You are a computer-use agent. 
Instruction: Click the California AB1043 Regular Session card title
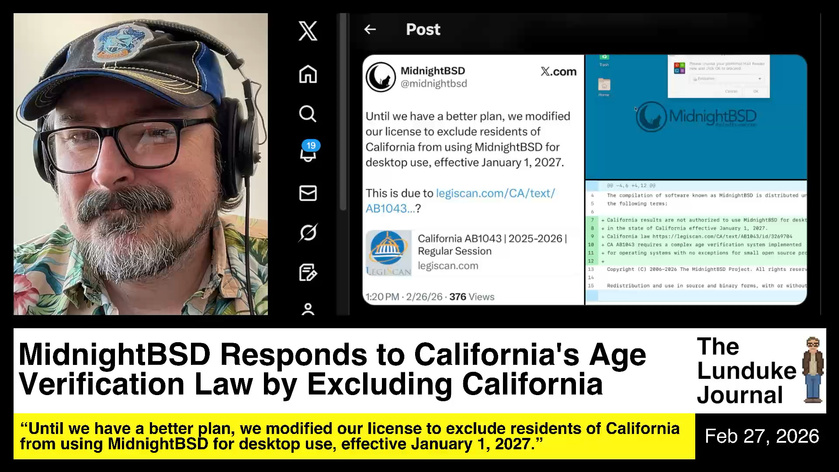point(492,245)
